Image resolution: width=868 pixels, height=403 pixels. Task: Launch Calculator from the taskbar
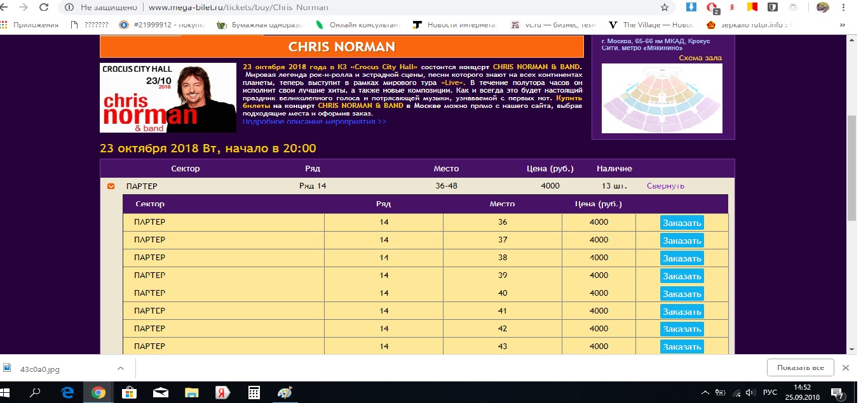click(254, 392)
